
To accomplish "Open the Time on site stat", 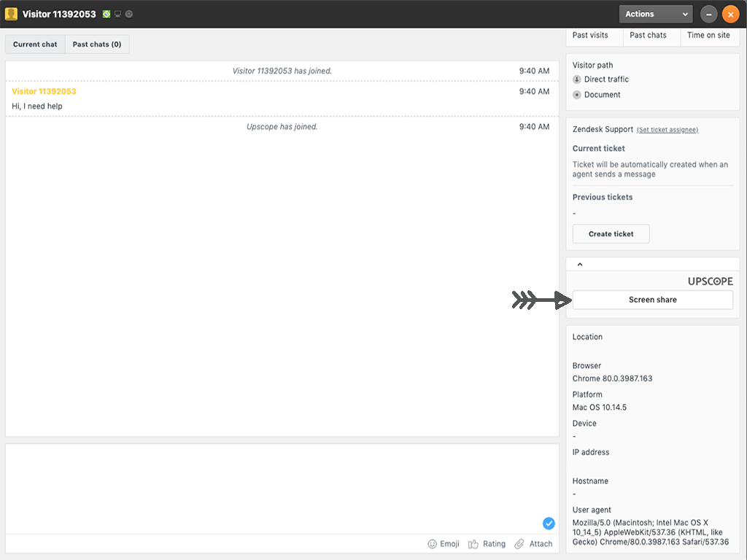I will (x=708, y=35).
